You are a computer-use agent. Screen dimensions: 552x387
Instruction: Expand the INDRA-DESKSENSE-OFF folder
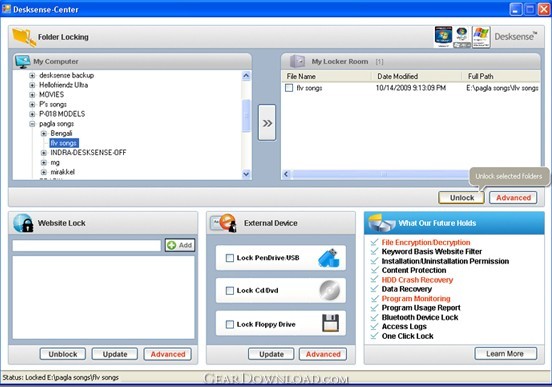click(x=44, y=153)
